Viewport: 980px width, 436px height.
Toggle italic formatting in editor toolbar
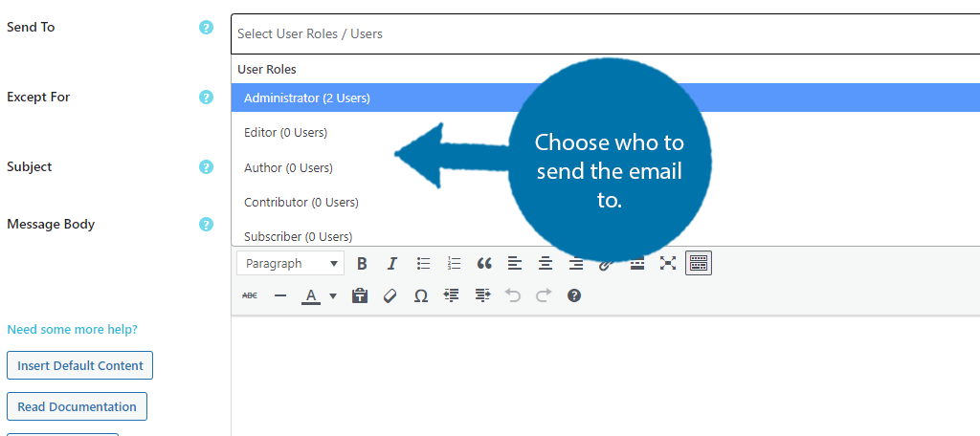[391, 264]
